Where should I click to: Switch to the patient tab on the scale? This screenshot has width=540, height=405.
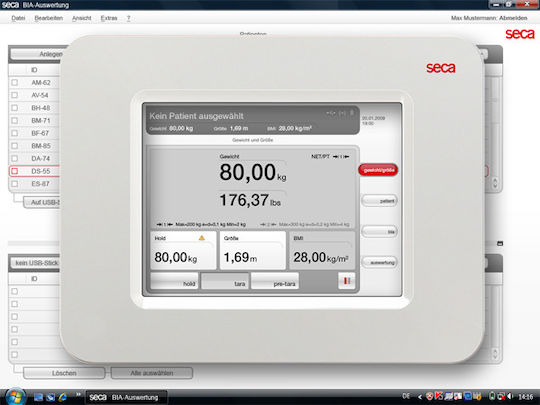coord(379,201)
